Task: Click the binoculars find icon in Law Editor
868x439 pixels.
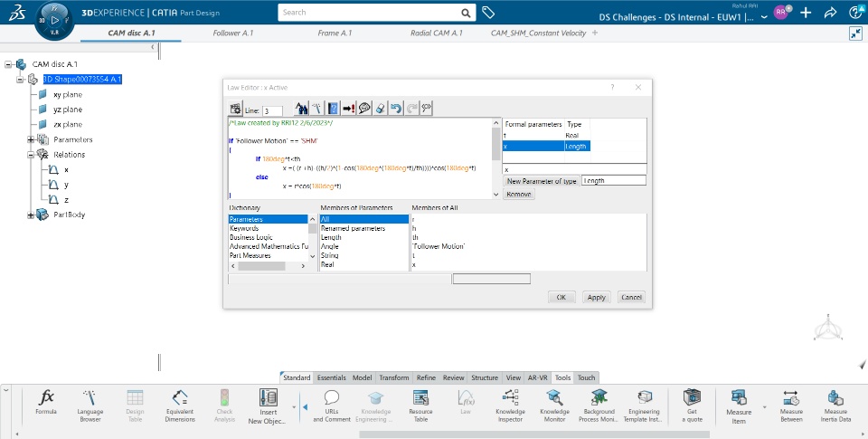Action: 301,108
